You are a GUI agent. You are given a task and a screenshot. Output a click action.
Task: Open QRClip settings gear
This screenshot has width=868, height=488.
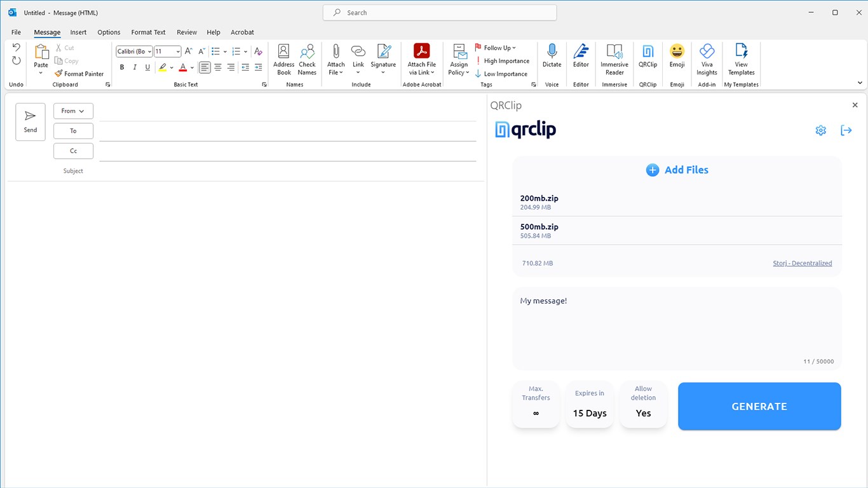click(x=820, y=130)
